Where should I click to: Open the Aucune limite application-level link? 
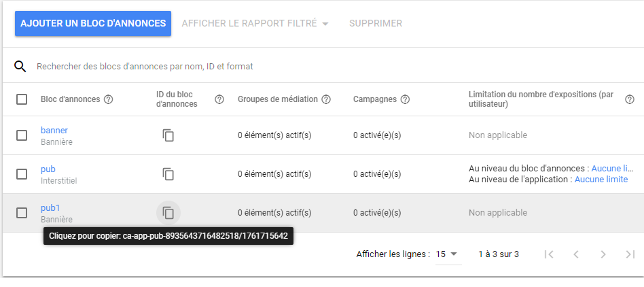601,180
